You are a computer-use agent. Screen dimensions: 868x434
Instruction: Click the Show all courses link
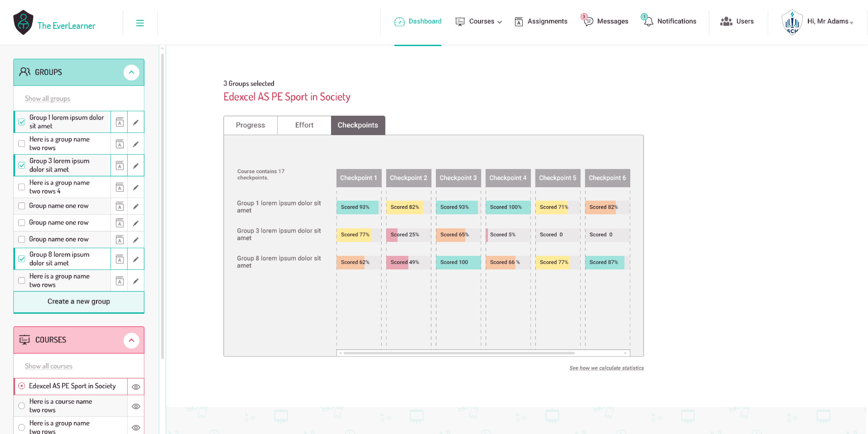tap(48, 366)
